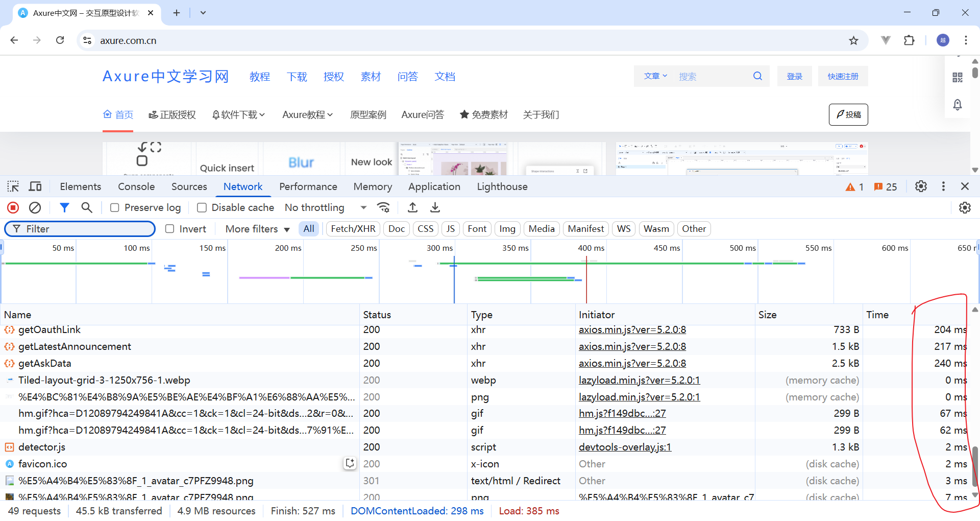Sort requests by Status column header
980x521 pixels.
pyautogui.click(x=413, y=315)
